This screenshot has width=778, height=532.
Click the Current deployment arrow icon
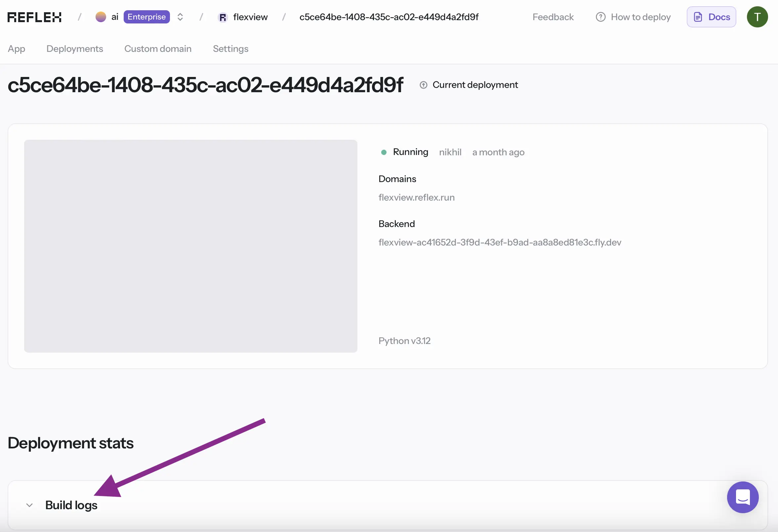pyautogui.click(x=423, y=85)
